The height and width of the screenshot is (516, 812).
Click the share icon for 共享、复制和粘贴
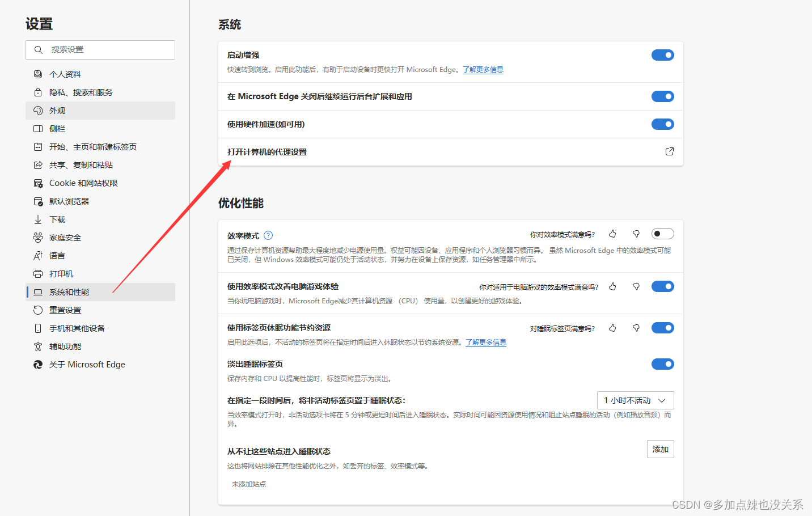click(x=38, y=165)
